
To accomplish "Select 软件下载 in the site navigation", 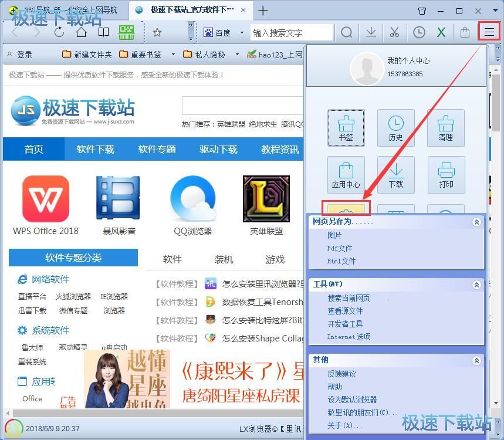I will [95, 149].
